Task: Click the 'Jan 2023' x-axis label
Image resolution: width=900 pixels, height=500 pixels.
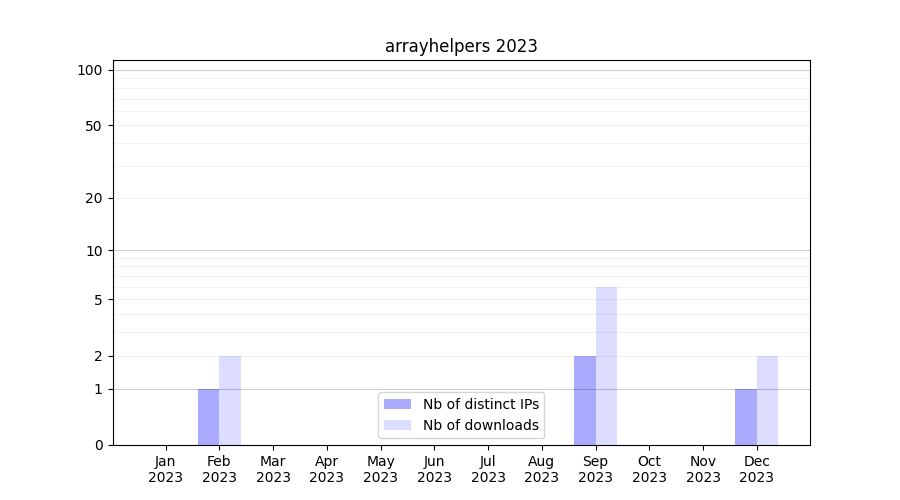Action: click(166, 469)
